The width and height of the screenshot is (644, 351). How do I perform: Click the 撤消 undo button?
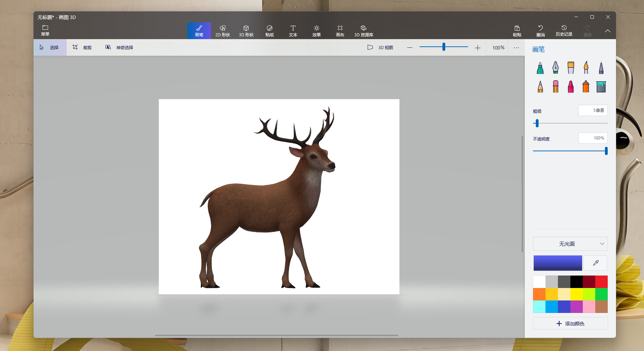click(x=541, y=31)
